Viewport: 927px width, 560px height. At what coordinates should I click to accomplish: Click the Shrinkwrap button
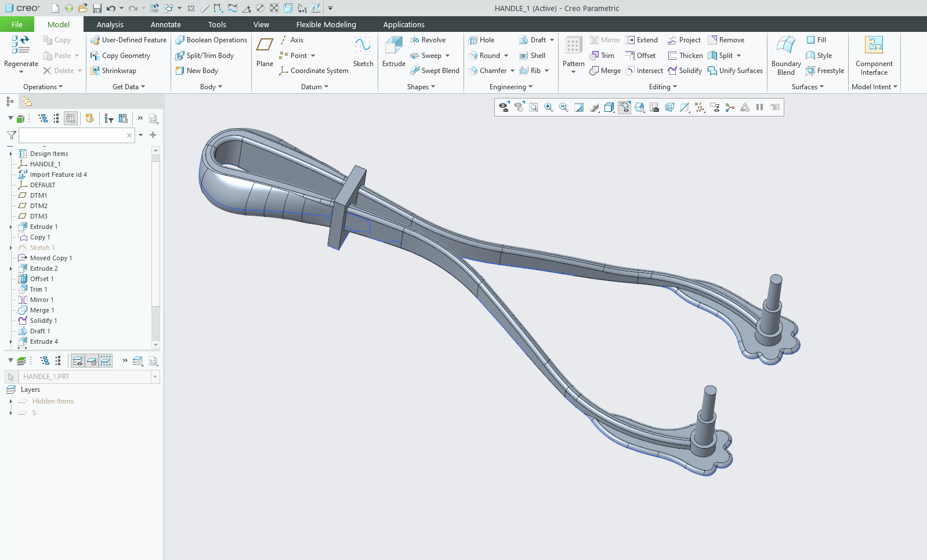point(113,71)
